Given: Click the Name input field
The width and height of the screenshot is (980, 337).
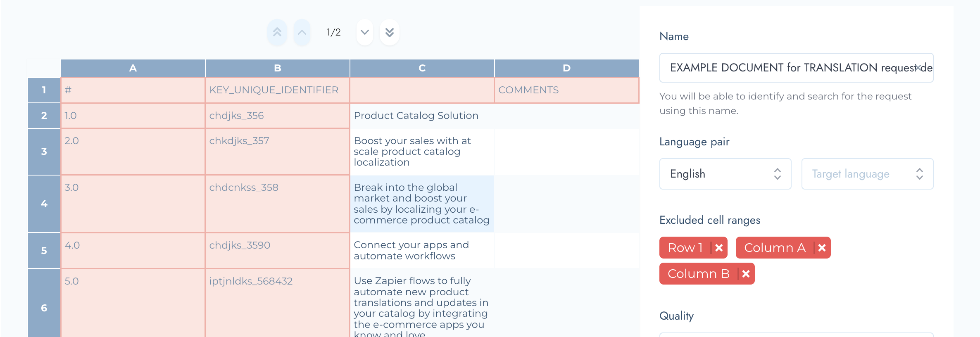Looking at the screenshot, I should coord(785,68).
